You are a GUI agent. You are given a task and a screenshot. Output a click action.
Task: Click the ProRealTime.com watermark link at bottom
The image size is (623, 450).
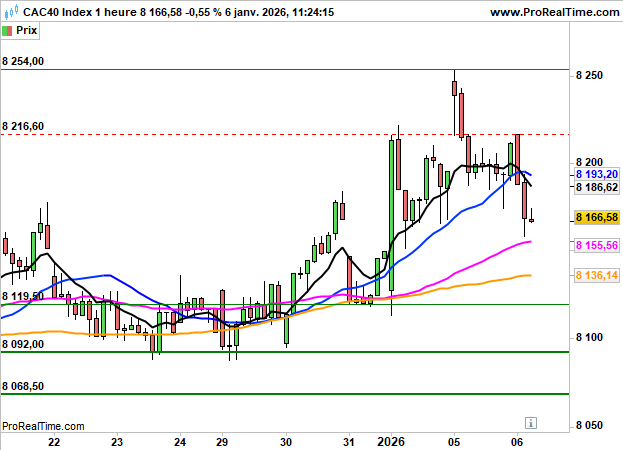point(43,426)
